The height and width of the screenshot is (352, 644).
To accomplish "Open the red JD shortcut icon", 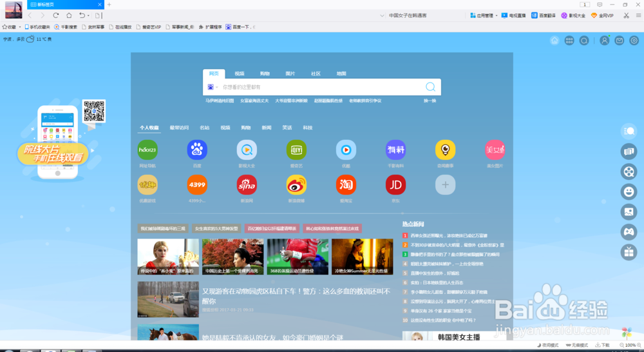I will [x=396, y=184].
